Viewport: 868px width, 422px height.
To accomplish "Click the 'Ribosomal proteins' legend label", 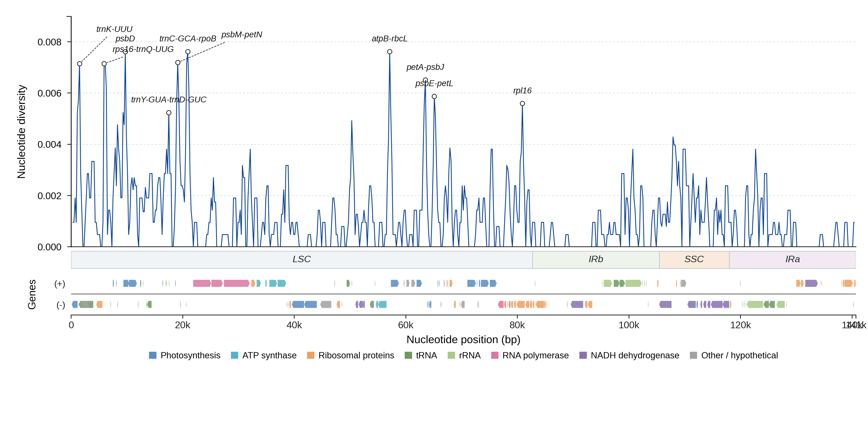I will [x=356, y=355].
